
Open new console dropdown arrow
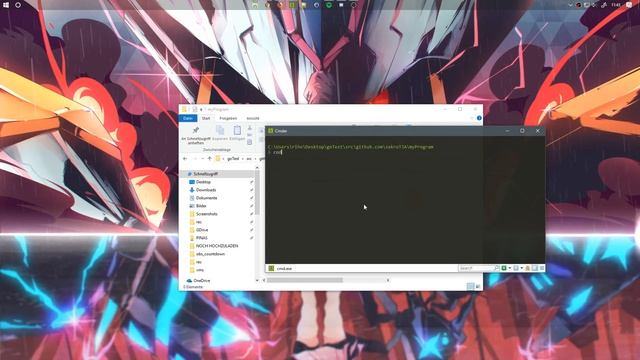pos(509,268)
